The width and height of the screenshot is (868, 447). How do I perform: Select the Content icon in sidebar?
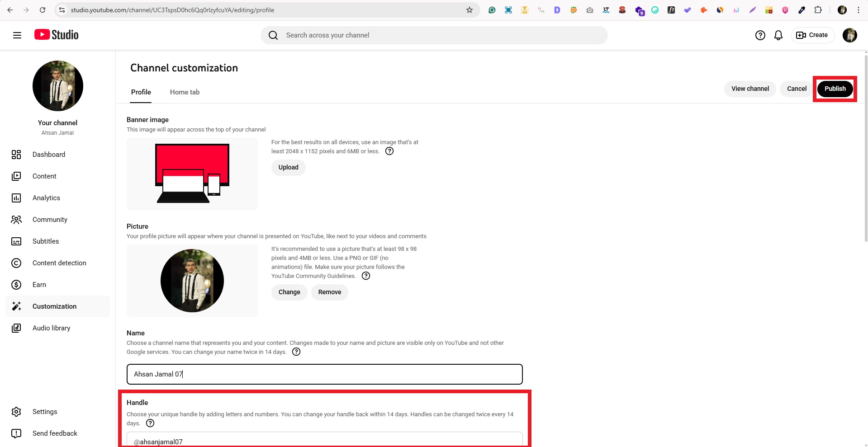[x=16, y=176]
